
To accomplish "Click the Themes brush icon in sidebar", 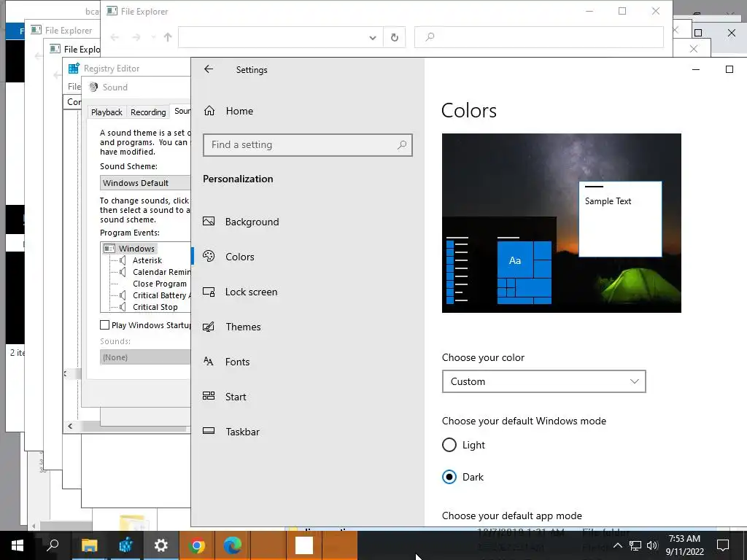I will coord(209,327).
